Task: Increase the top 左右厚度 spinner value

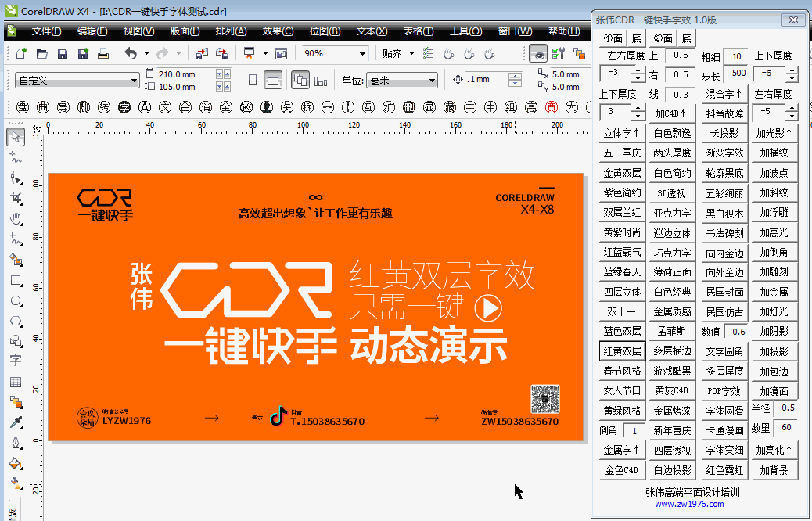Action: point(638,70)
